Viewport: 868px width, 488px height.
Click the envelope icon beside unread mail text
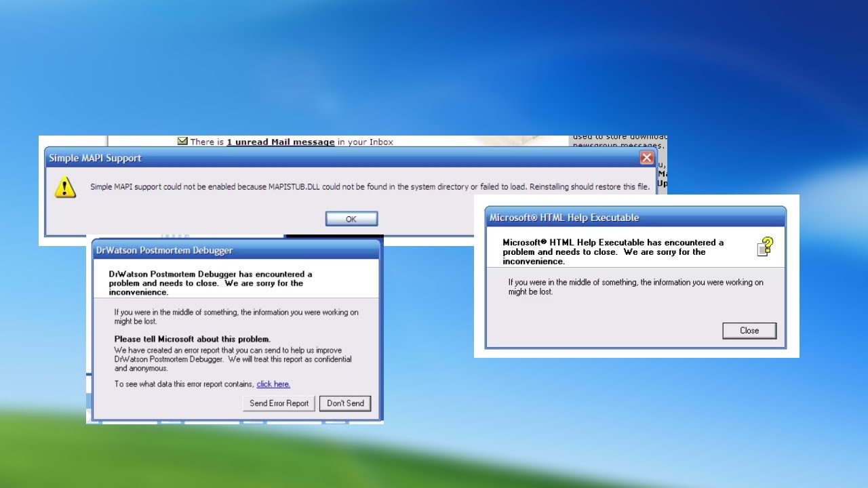pyautogui.click(x=182, y=142)
